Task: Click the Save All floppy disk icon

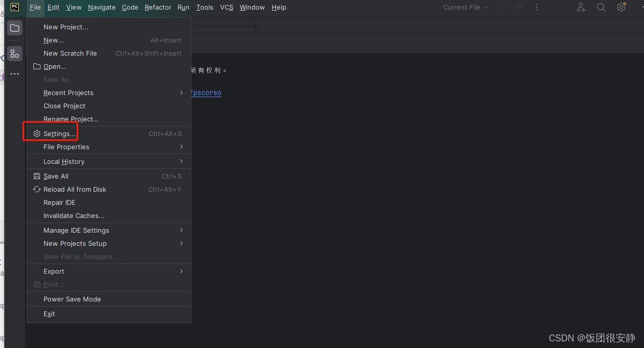Action: 36,176
